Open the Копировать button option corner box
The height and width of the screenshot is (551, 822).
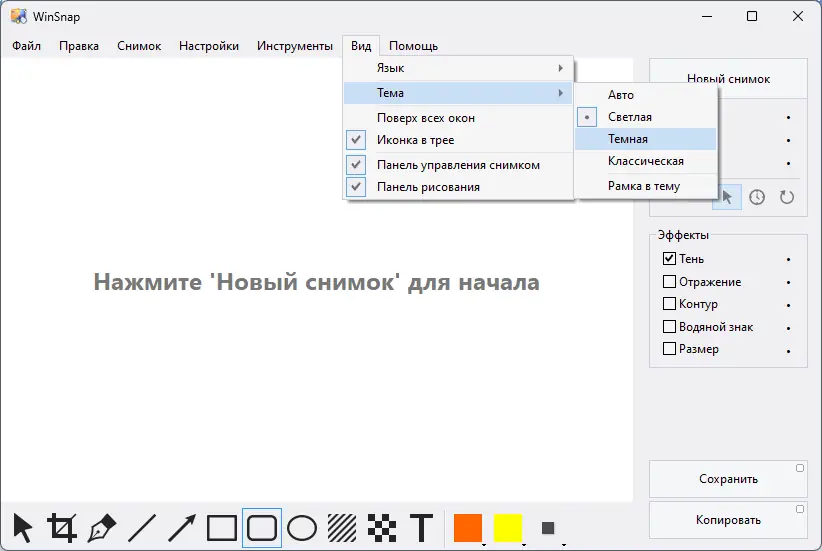(799, 509)
